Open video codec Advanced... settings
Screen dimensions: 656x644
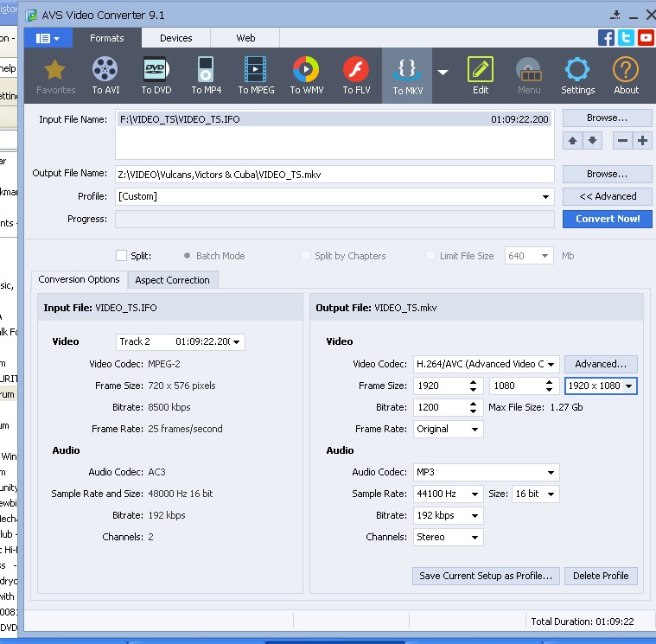pos(601,364)
